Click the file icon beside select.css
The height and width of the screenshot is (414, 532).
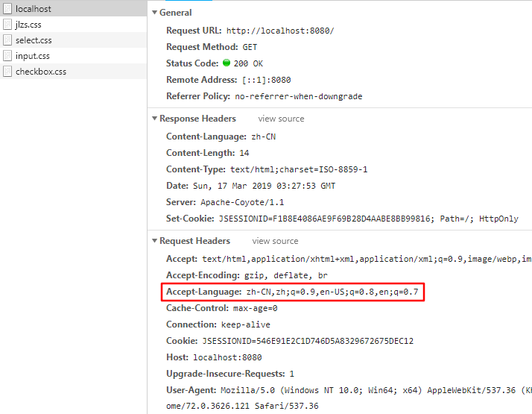(x=8, y=40)
